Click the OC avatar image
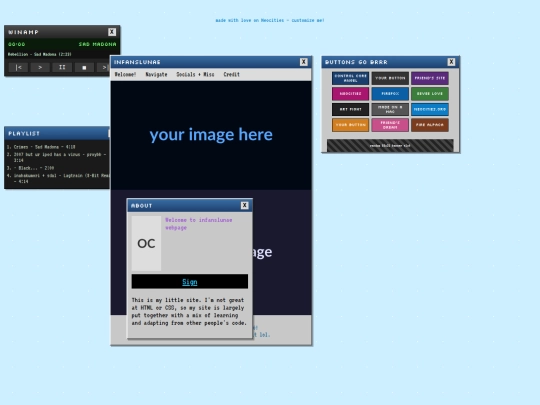 (x=146, y=243)
